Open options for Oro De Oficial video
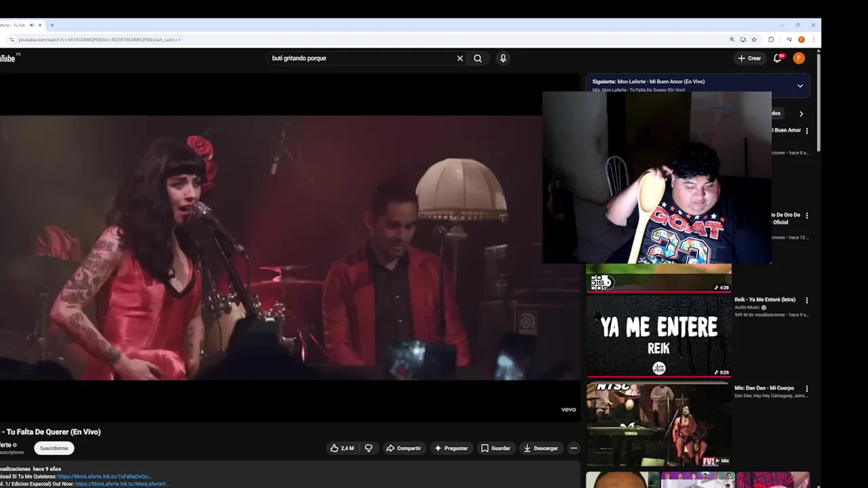Image resolution: width=868 pixels, height=488 pixels. 806,216
